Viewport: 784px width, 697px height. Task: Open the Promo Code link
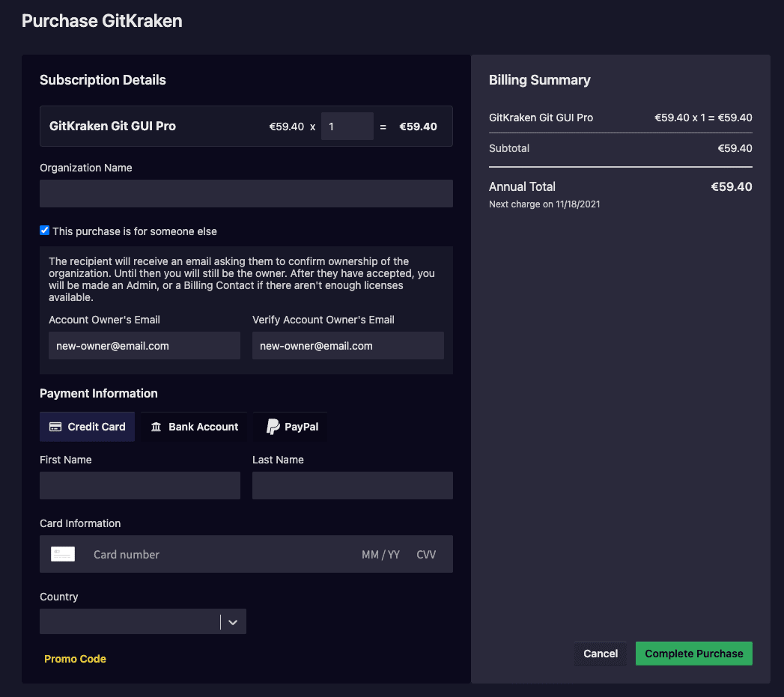point(75,659)
